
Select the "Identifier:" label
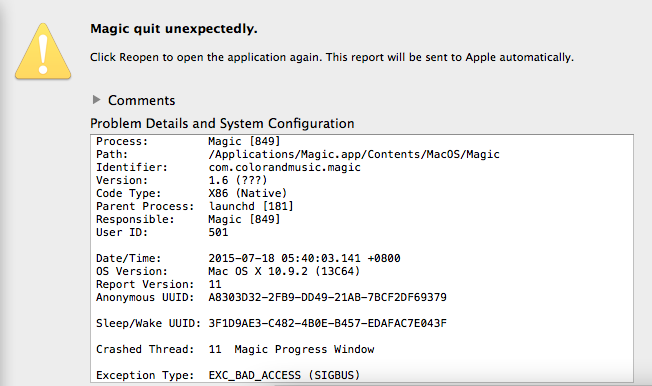pyautogui.click(x=132, y=167)
